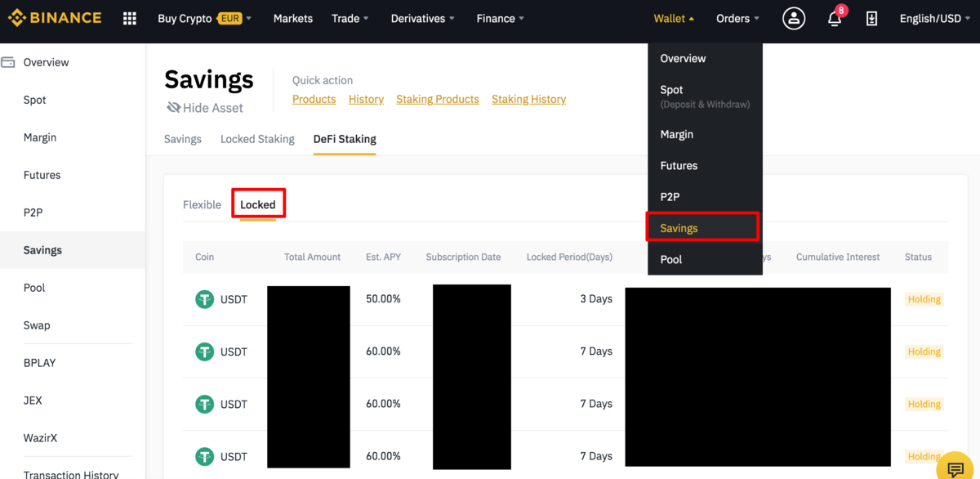Screen dimensions: 980x479
Task: Click the download app icon
Action: [x=871, y=18]
